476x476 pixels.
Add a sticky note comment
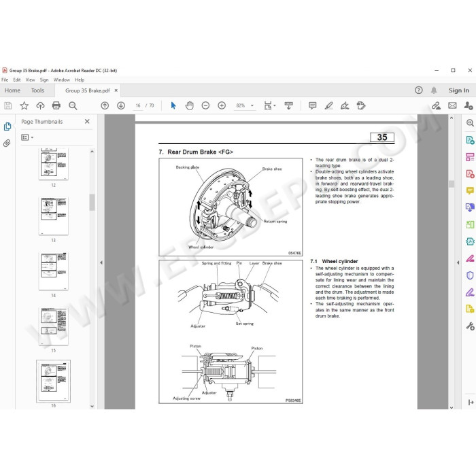tap(312, 105)
